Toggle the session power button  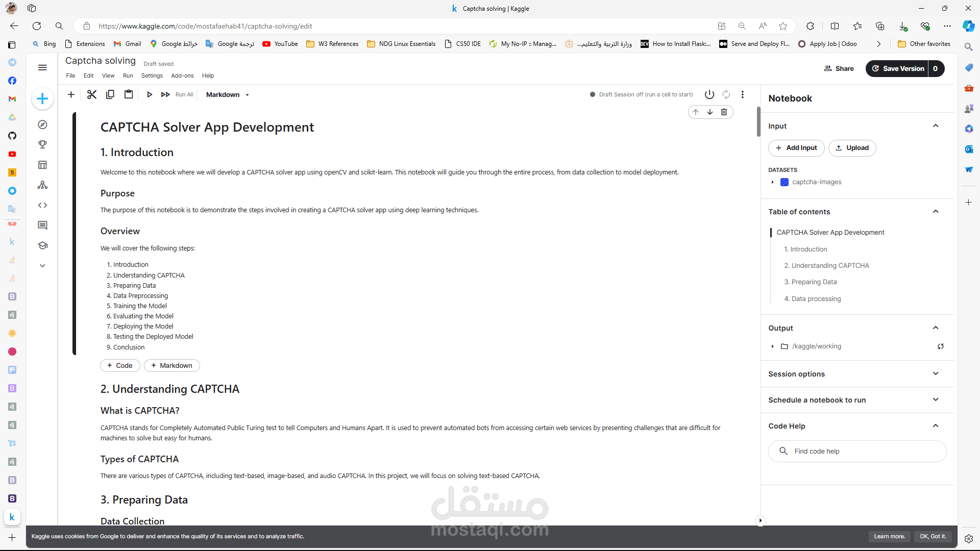coord(709,94)
